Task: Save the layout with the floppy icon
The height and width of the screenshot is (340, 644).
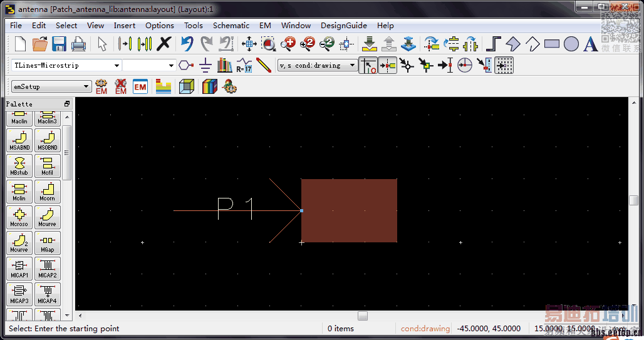Action: pos(59,44)
